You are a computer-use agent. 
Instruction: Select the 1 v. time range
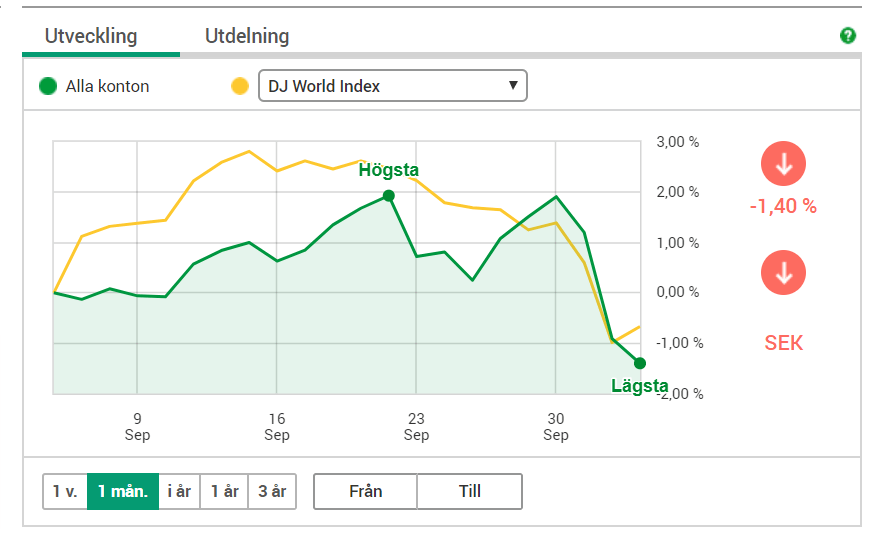65,491
